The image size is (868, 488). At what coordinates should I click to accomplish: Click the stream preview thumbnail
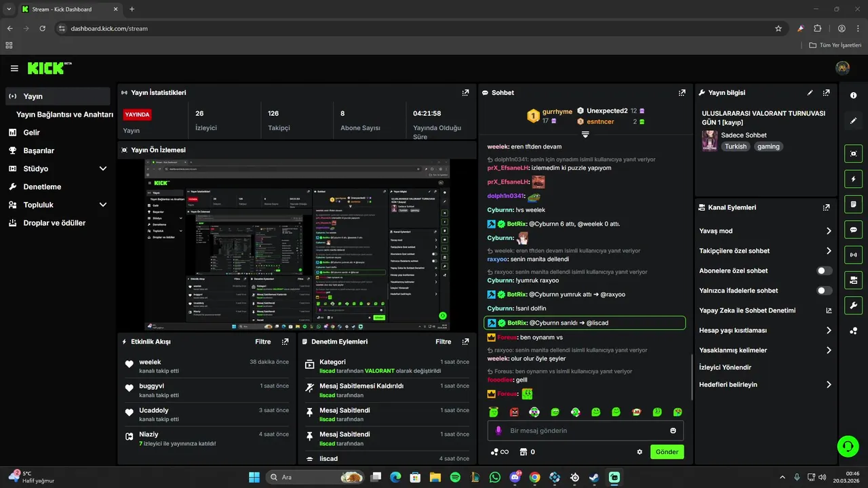click(297, 245)
